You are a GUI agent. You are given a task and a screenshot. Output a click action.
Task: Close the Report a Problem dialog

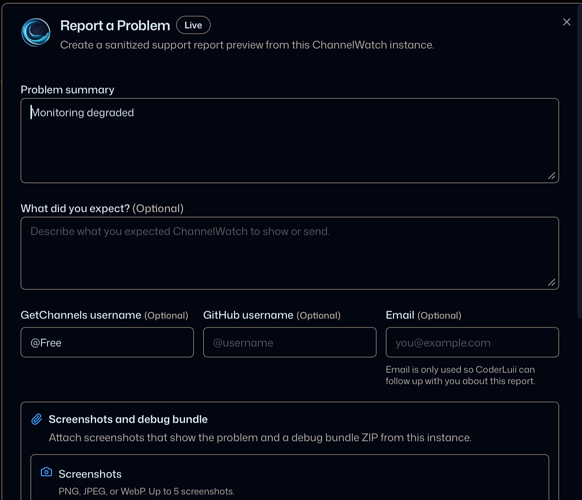pos(566,22)
